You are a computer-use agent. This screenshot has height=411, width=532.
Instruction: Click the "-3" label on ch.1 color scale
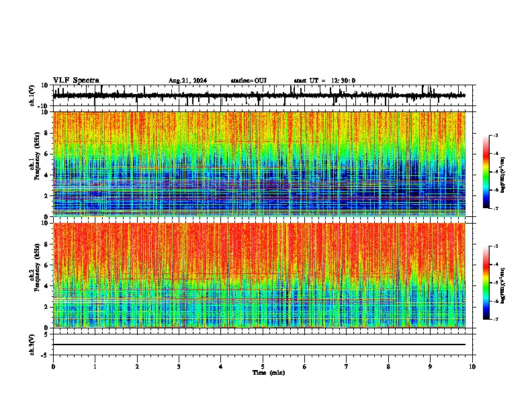click(x=495, y=136)
